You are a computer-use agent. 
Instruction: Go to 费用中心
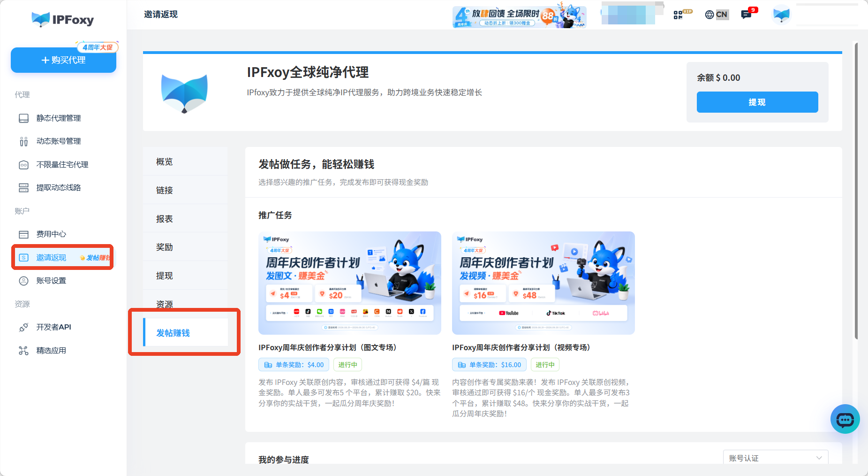pos(51,234)
